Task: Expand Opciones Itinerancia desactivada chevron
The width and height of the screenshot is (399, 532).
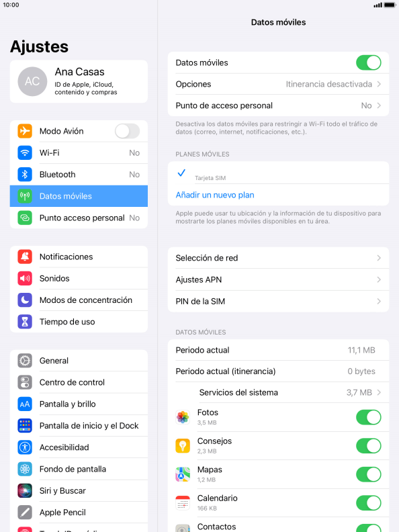Action: [379, 84]
